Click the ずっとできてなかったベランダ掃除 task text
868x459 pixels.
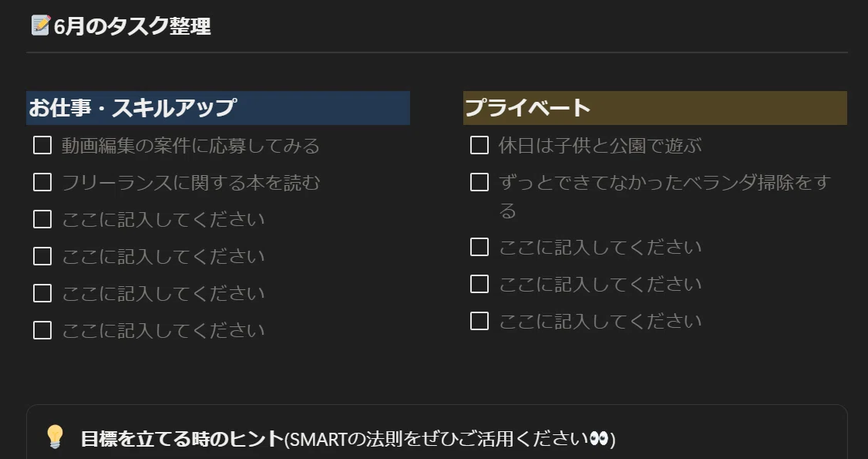[664, 196]
